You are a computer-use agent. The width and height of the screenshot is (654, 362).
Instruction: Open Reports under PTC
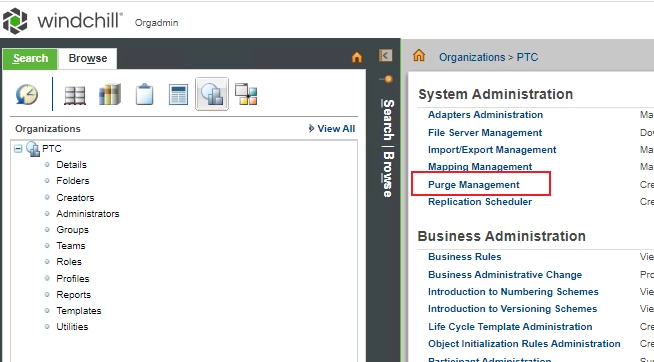pyautogui.click(x=73, y=294)
